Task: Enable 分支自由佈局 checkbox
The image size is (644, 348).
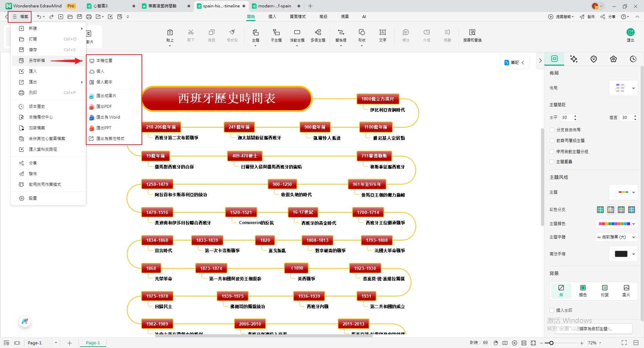Action: click(x=552, y=130)
